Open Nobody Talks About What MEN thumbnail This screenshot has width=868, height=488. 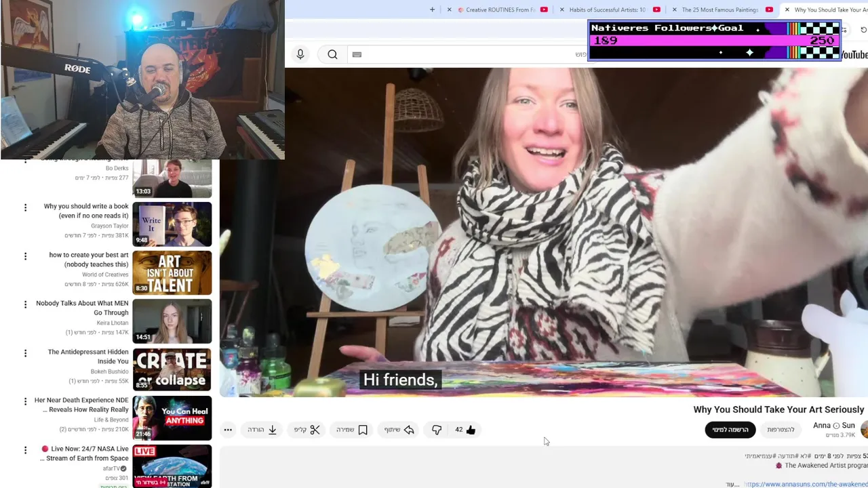[172, 321]
